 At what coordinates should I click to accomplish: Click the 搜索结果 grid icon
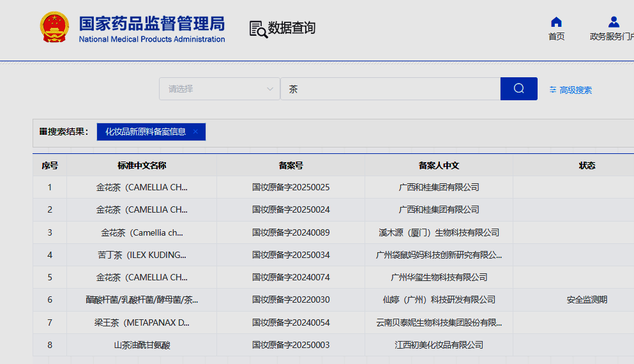tap(43, 132)
